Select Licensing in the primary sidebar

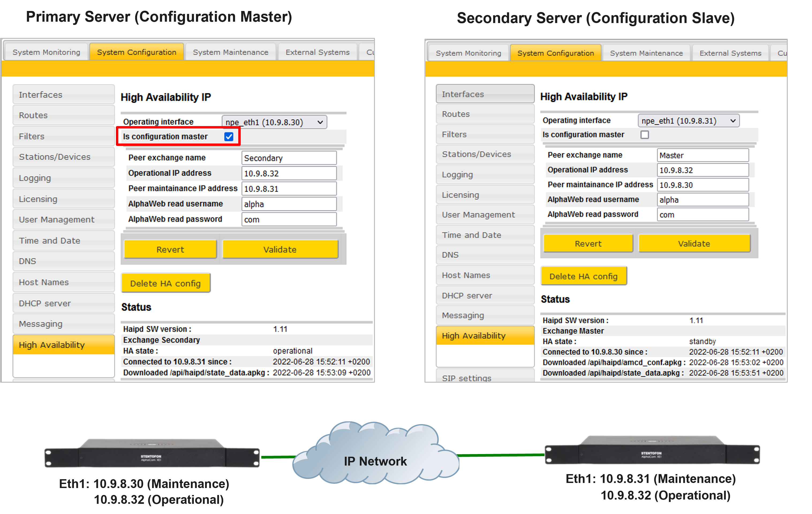[63, 199]
